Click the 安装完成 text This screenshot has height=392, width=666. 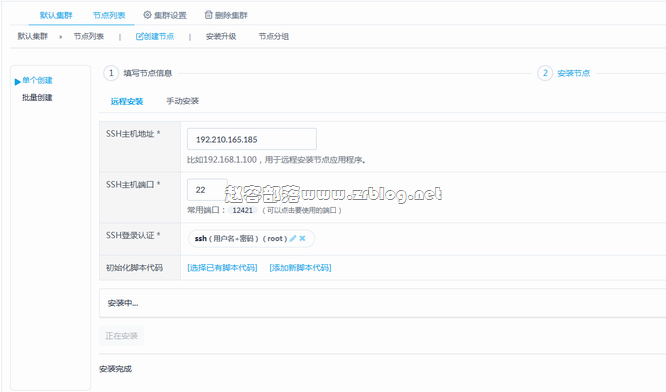point(116,369)
